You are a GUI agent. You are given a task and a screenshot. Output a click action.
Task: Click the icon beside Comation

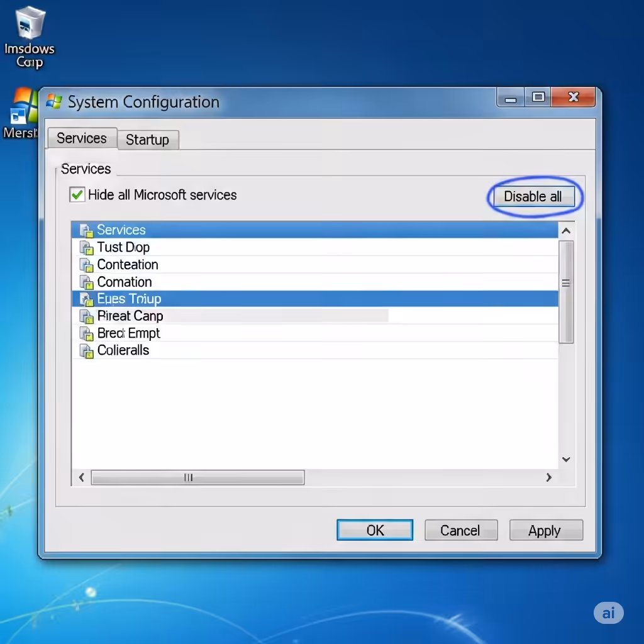[x=86, y=282]
